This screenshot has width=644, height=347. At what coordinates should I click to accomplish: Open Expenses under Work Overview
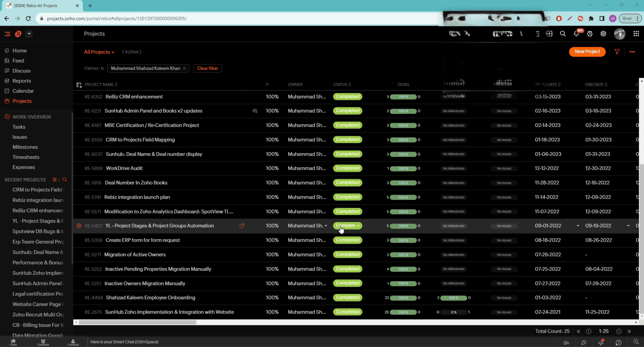pos(24,167)
